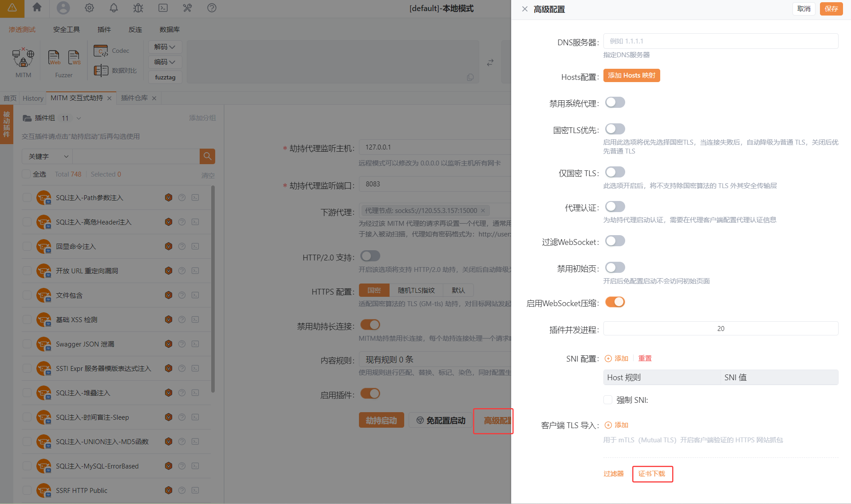Check the 强制 SNI checkbox

608,400
